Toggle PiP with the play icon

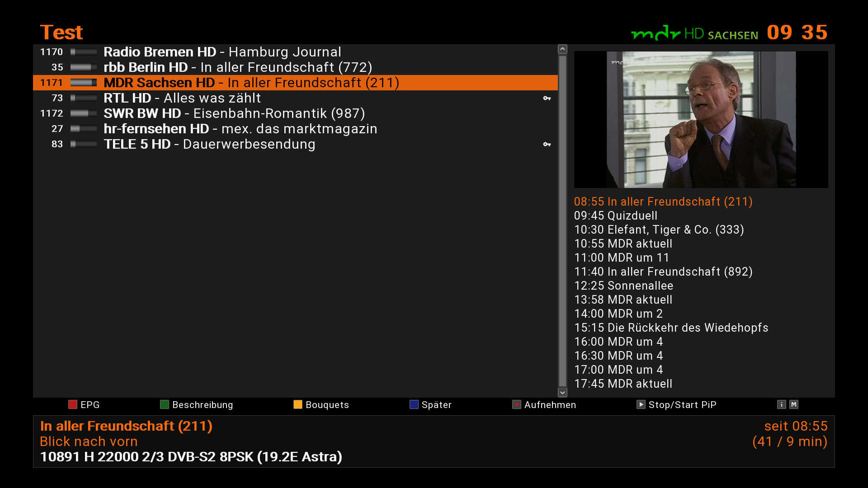coord(641,404)
